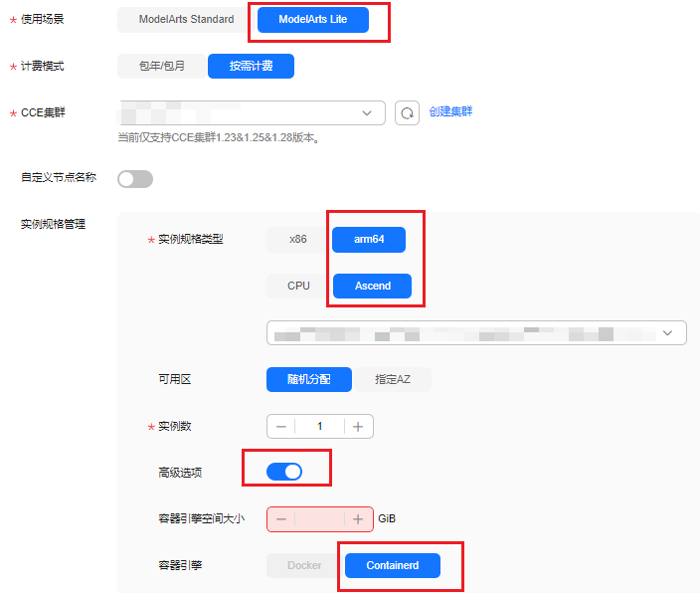This screenshot has width=700, height=593.
Task: Increase 容器引擎空间大小 with plus button
Action: coord(358,519)
